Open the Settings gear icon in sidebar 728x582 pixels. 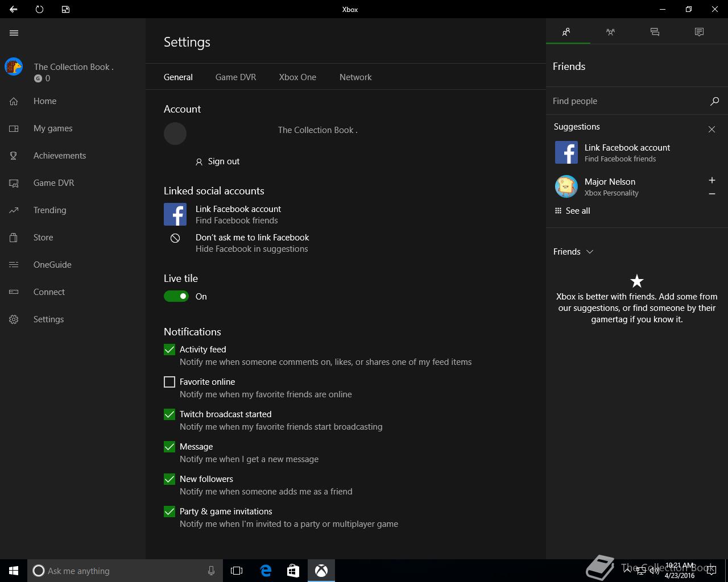[x=14, y=319]
